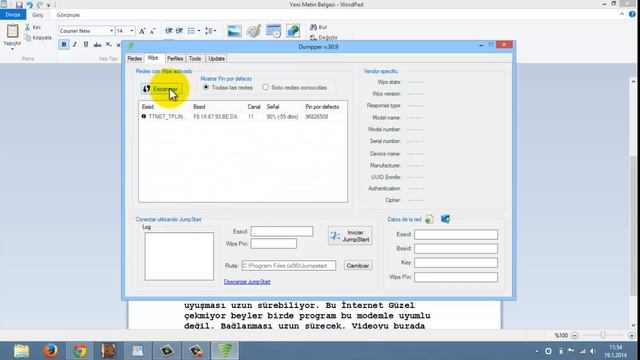
Task: Click the Cambiar route button
Action: click(x=358, y=266)
